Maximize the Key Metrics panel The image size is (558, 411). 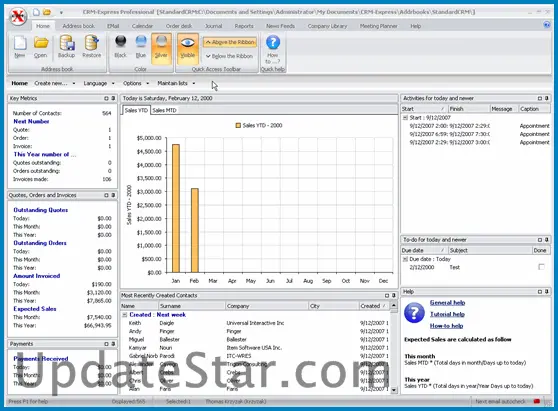[106, 98]
